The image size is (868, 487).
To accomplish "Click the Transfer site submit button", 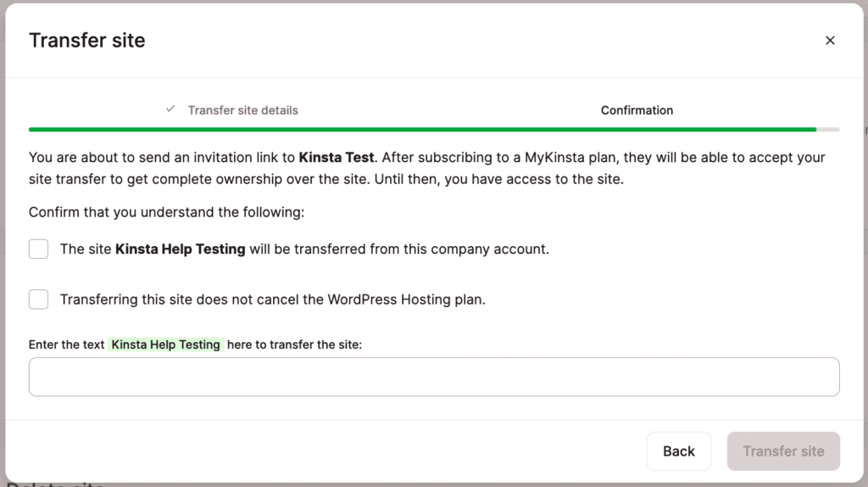I will [783, 451].
